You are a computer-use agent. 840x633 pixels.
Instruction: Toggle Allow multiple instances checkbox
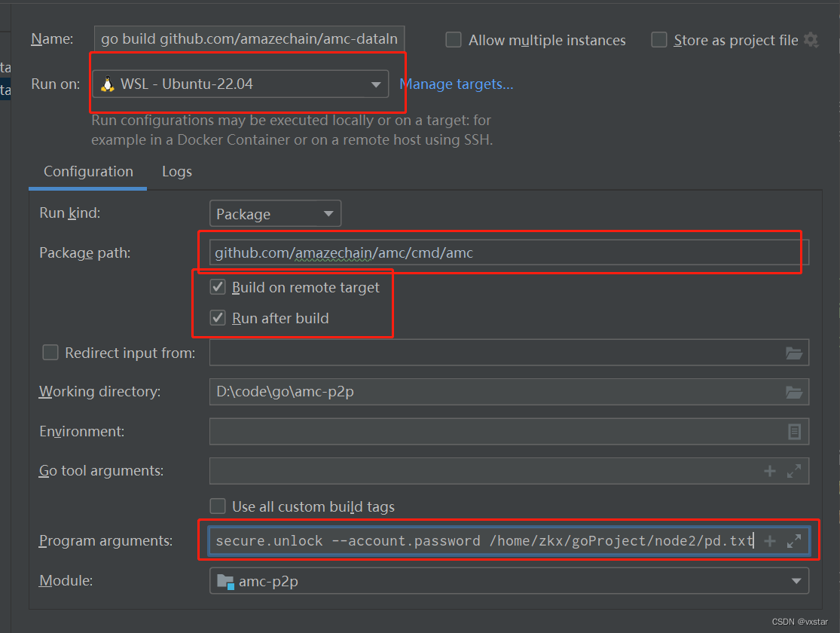pos(454,40)
